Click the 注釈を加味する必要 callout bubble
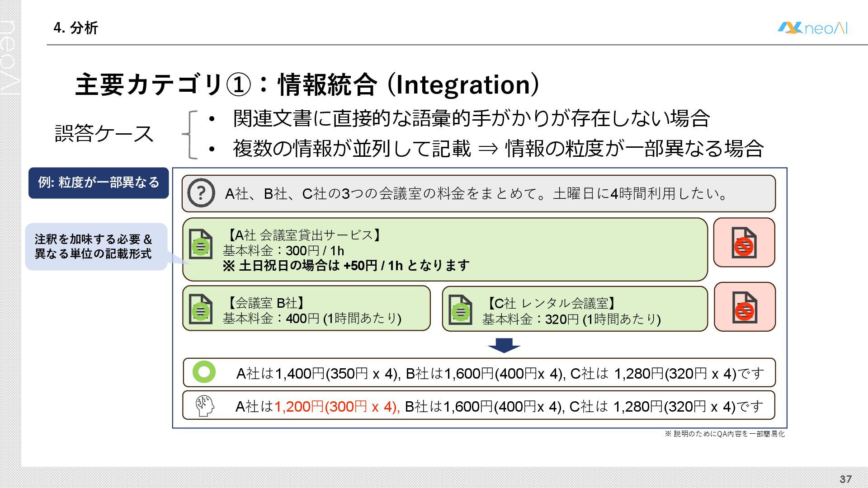The height and width of the screenshot is (488, 868). coord(95,247)
